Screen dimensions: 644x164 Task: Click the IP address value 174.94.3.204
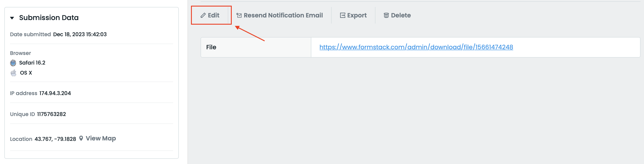point(55,93)
